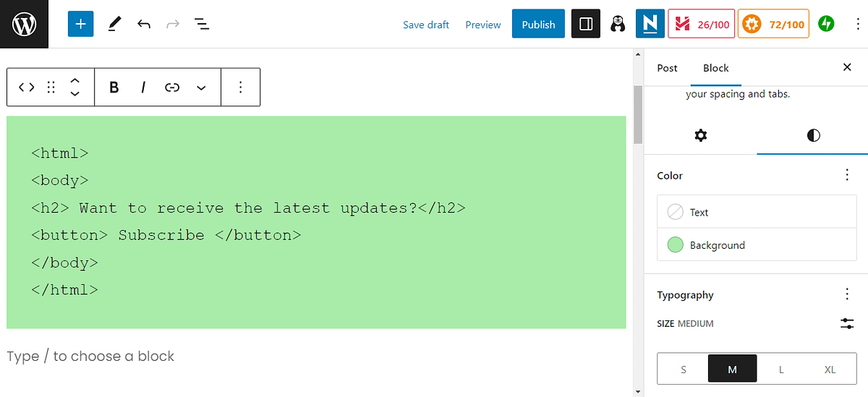
Task: Click the block drag handle icon
Action: click(51, 87)
